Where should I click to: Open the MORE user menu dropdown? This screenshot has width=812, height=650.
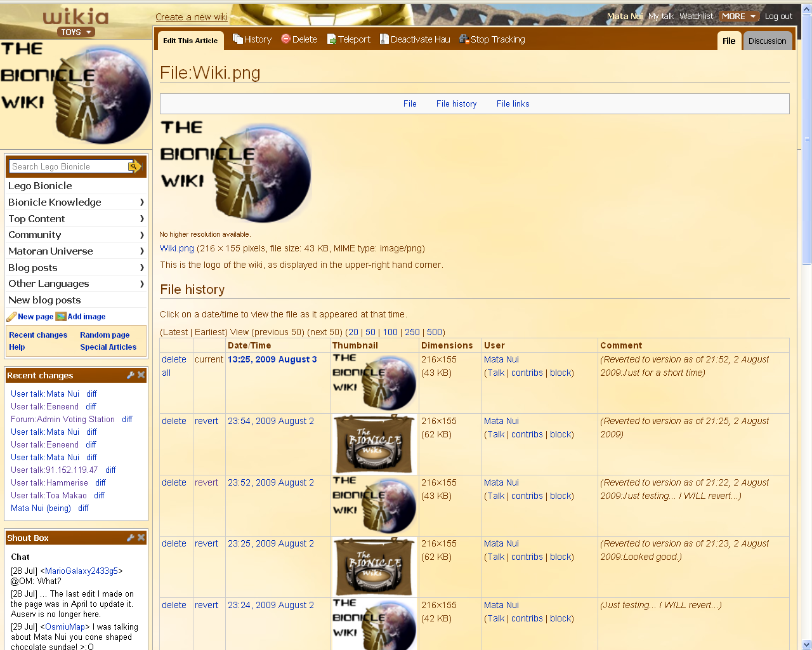(x=739, y=17)
